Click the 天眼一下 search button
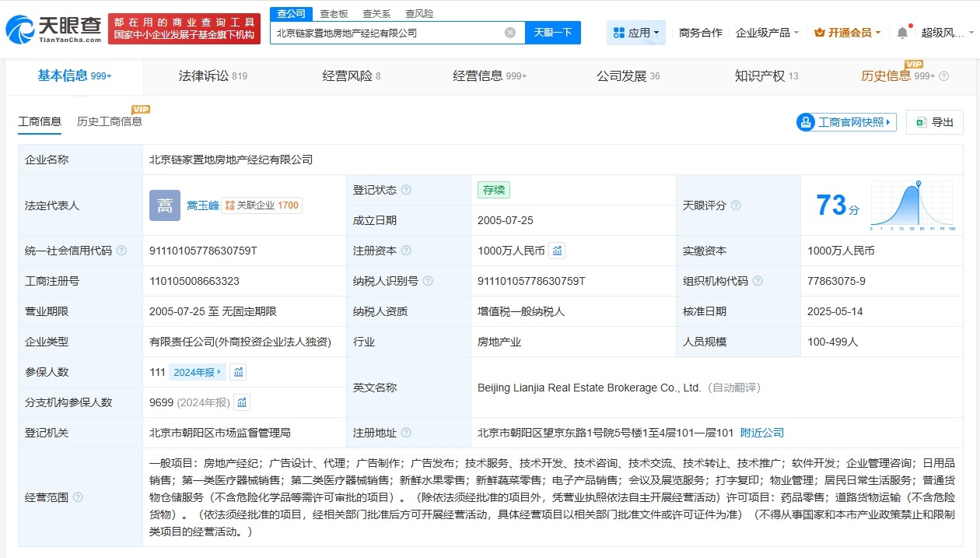980x558 pixels. coord(553,32)
